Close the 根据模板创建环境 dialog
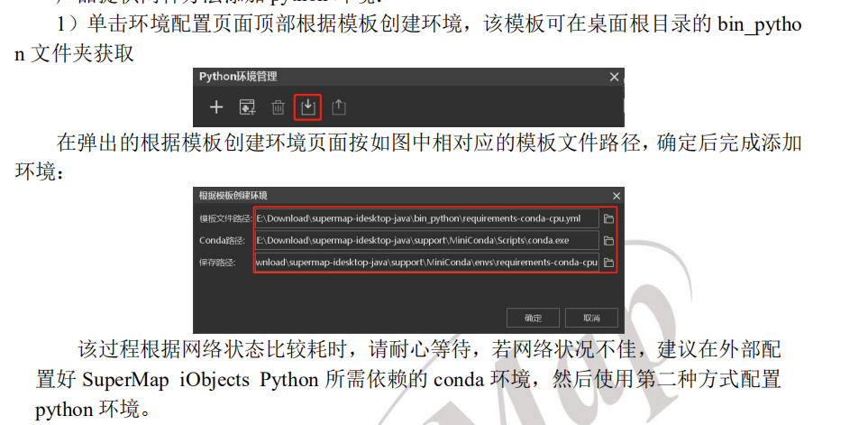Image resolution: width=868 pixels, height=425 pixels. coord(617,196)
